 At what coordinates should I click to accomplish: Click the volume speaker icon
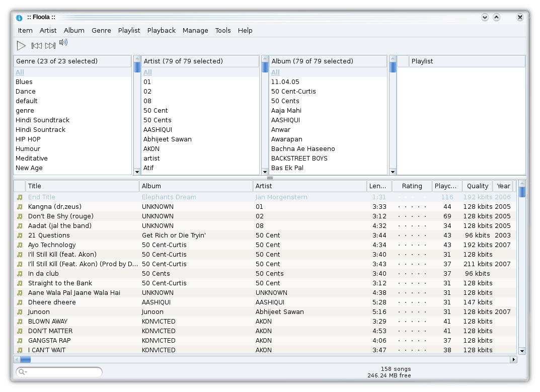click(63, 43)
